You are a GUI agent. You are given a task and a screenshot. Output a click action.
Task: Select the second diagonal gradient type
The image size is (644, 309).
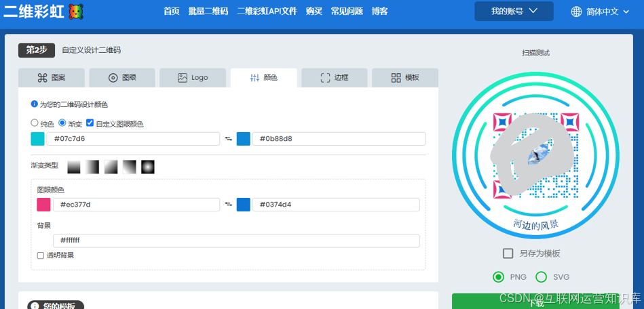130,167
